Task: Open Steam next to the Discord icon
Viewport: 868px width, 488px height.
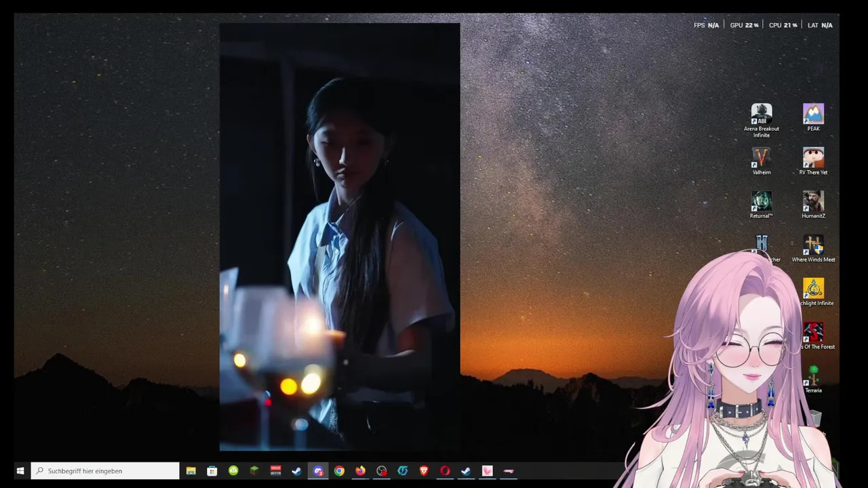Action: (x=296, y=470)
